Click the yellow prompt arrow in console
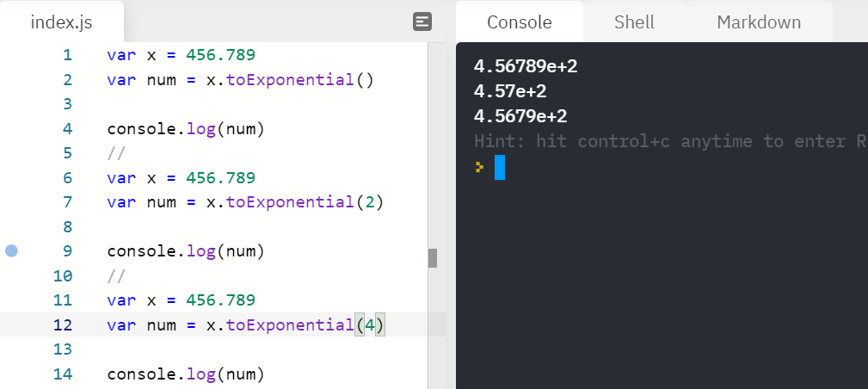The image size is (868, 389). tap(479, 167)
